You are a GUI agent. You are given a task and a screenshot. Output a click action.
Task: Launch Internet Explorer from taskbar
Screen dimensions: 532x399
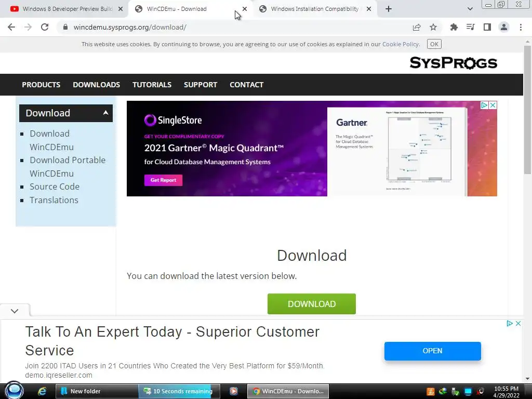pos(42,391)
